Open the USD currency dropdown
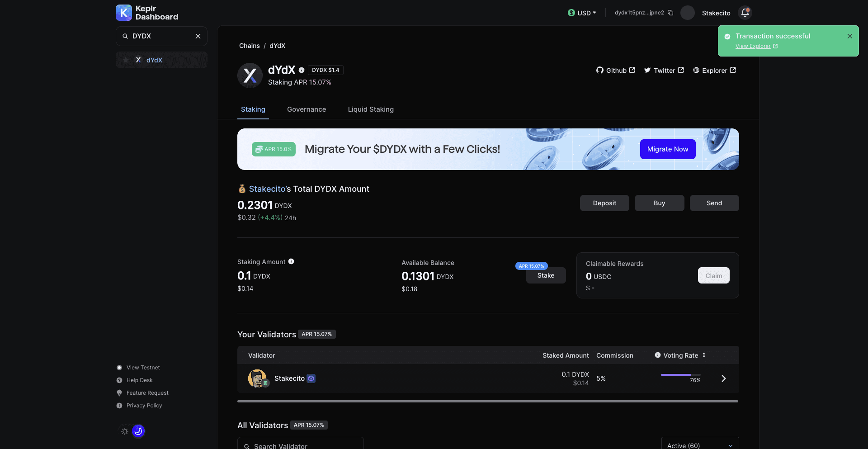 click(582, 13)
